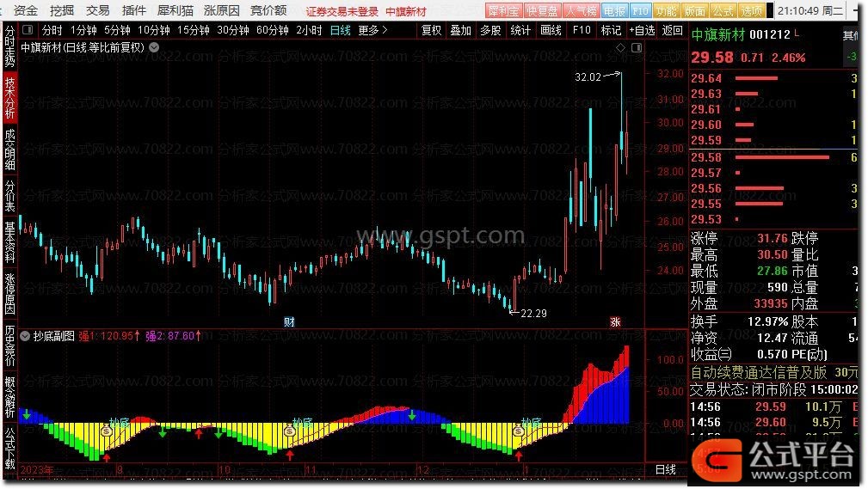The width and height of the screenshot is (868, 489).
Task: Click the red 人气榜 button
Action: click(581, 10)
